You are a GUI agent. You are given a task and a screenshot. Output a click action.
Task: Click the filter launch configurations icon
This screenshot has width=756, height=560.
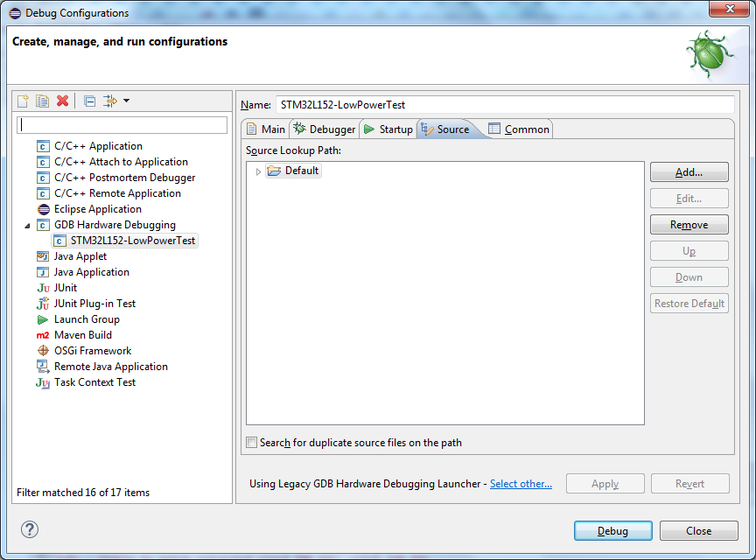pyautogui.click(x=109, y=101)
